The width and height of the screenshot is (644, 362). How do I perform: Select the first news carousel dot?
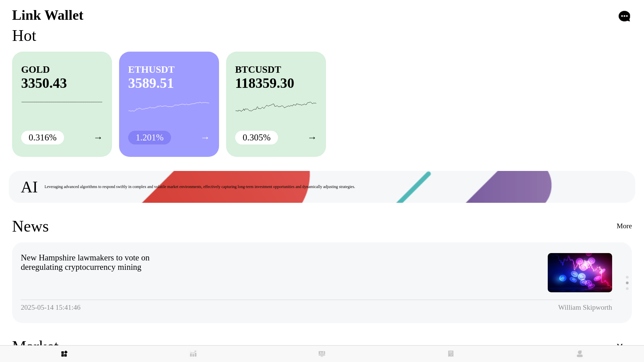pos(627,277)
